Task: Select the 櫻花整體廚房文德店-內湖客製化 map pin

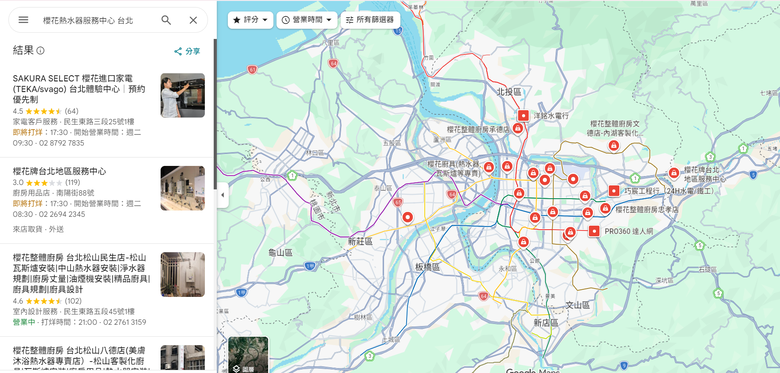Action: (613, 145)
